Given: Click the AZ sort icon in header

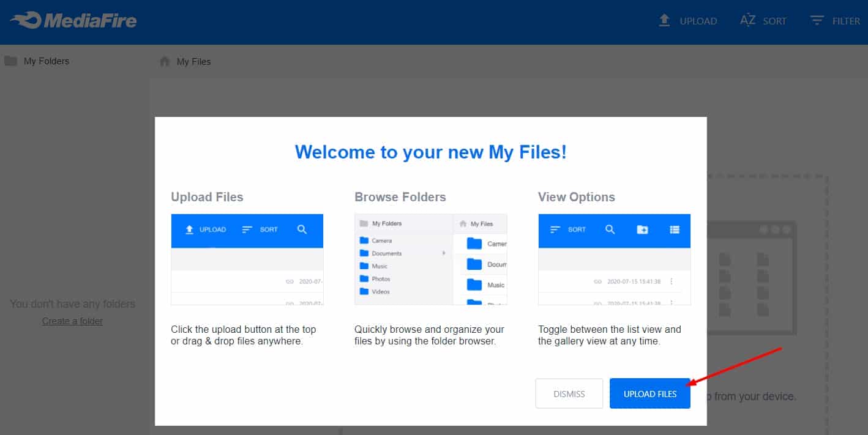Looking at the screenshot, I should point(747,20).
